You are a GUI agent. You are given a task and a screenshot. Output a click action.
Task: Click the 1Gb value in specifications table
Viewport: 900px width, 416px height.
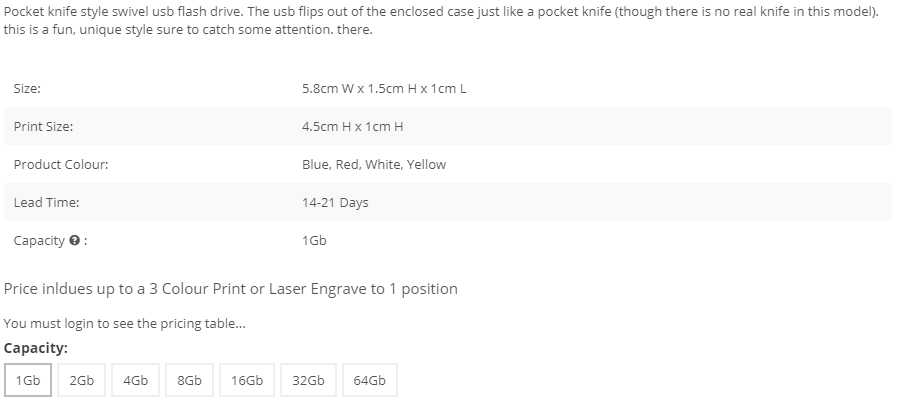[x=314, y=240]
